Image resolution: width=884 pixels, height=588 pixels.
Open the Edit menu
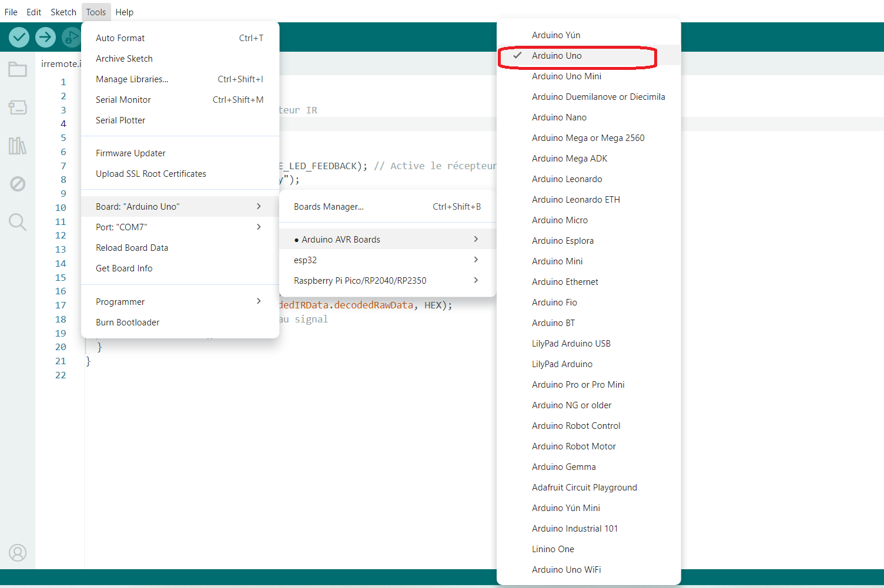(x=34, y=12)
